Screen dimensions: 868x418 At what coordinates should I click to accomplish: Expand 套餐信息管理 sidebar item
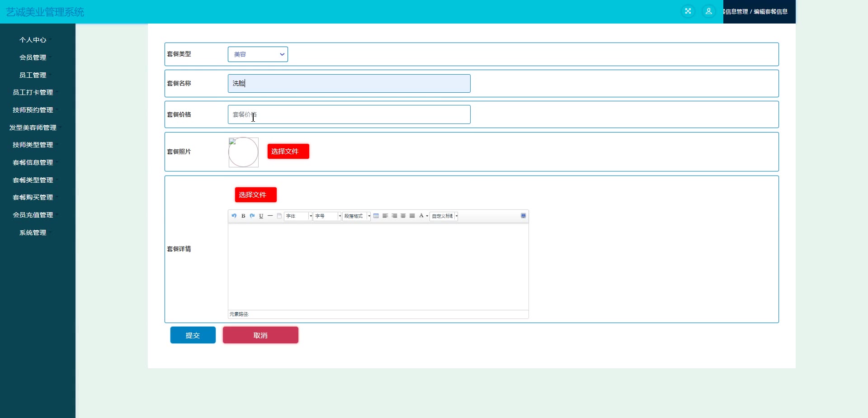(33, 162)
